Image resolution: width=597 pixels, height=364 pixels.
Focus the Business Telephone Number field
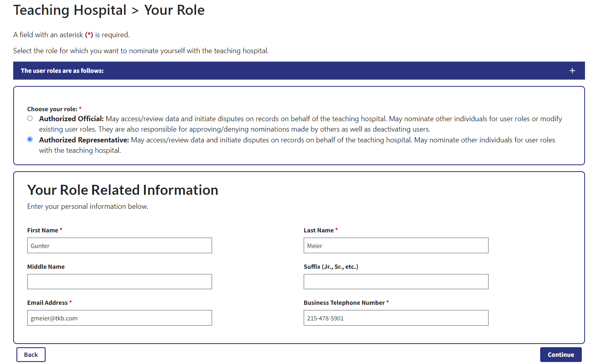[x=396, y=318]
